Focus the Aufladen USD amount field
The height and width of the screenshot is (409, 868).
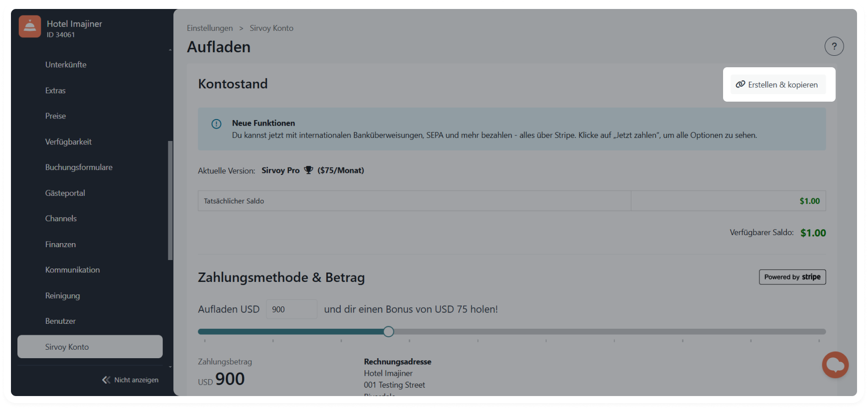[291, 309]
